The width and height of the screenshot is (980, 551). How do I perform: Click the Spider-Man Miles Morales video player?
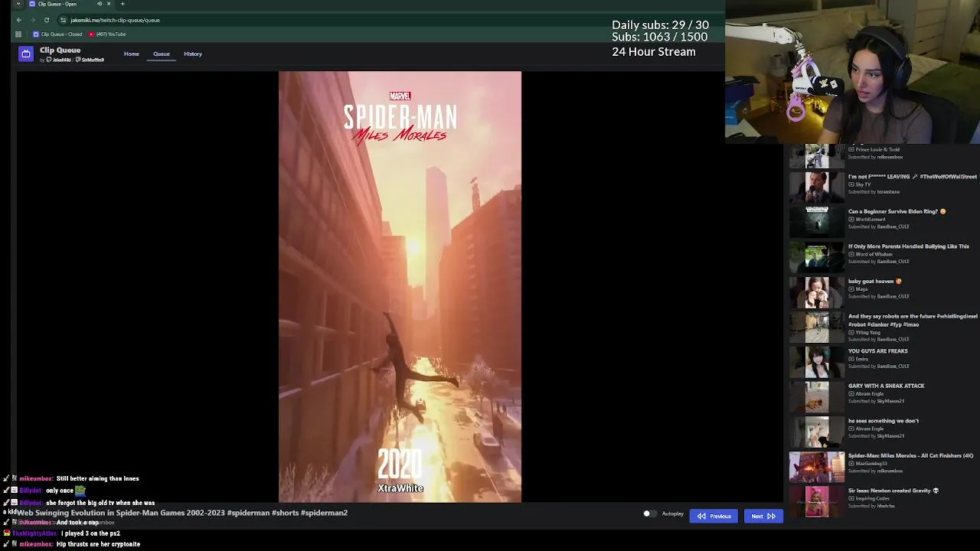400,287
